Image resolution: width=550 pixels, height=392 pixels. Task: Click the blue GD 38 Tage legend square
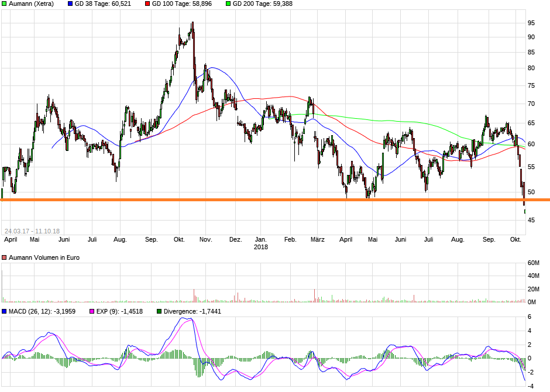pyautogui.click(x=71, y=4)
